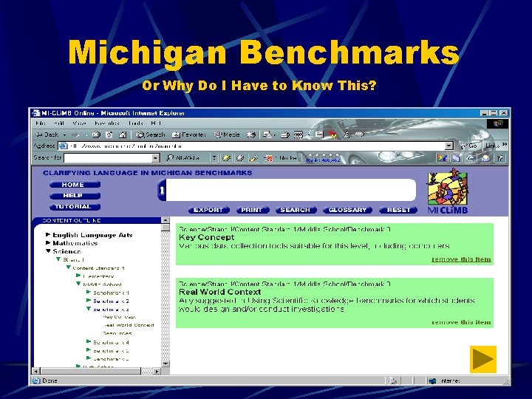This screenshot has width=532, height=399.
Task: Click the Refresh page icon
Action: [109, 134]
